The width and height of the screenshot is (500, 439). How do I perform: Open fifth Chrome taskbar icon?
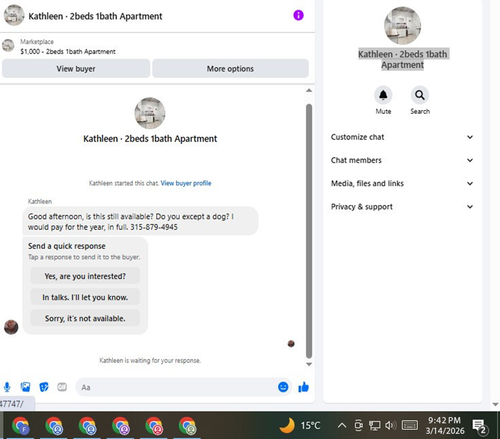point(154,426)
